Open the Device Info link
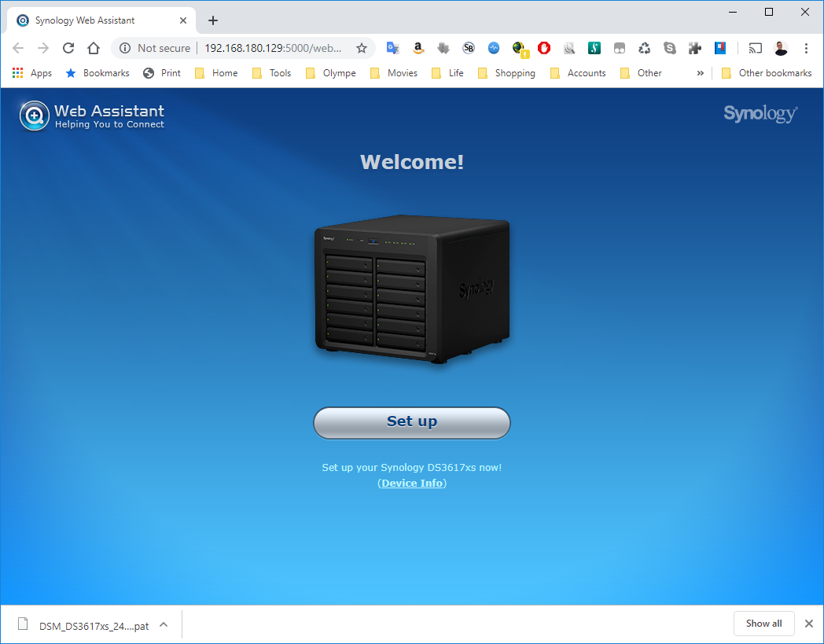 [412, 483]
